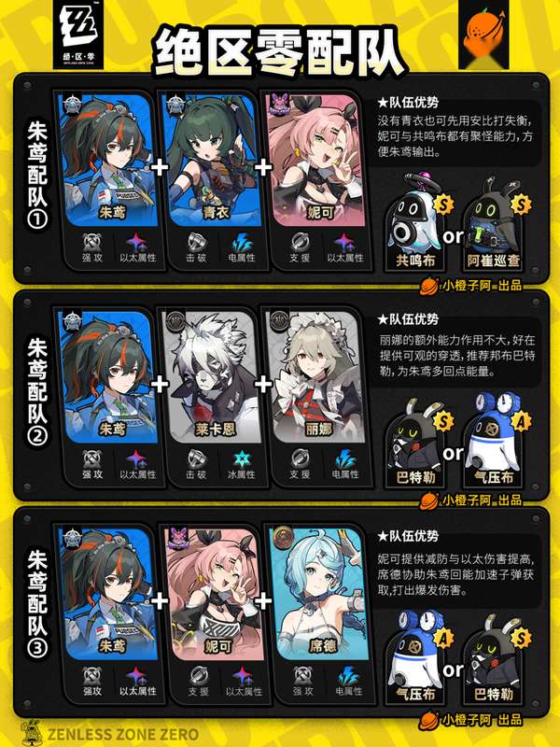
Task: Select the 支援 role icon under 丽娜
Action: [300, 458]
